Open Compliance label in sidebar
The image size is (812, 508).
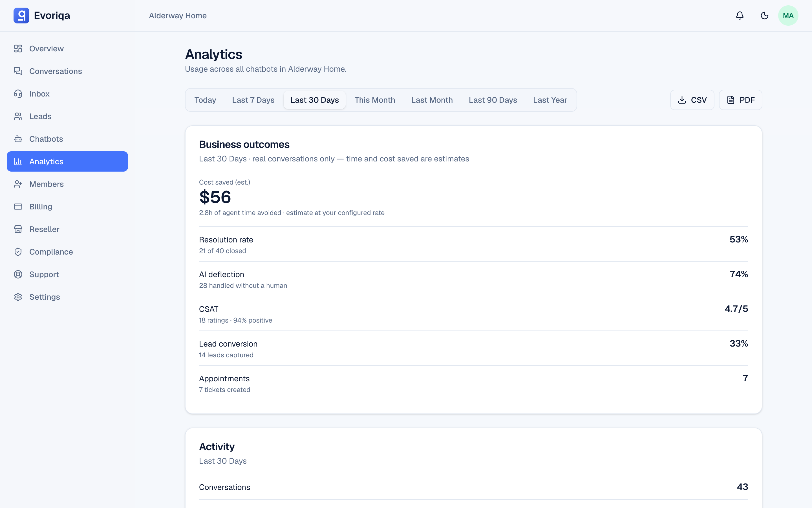51,252
